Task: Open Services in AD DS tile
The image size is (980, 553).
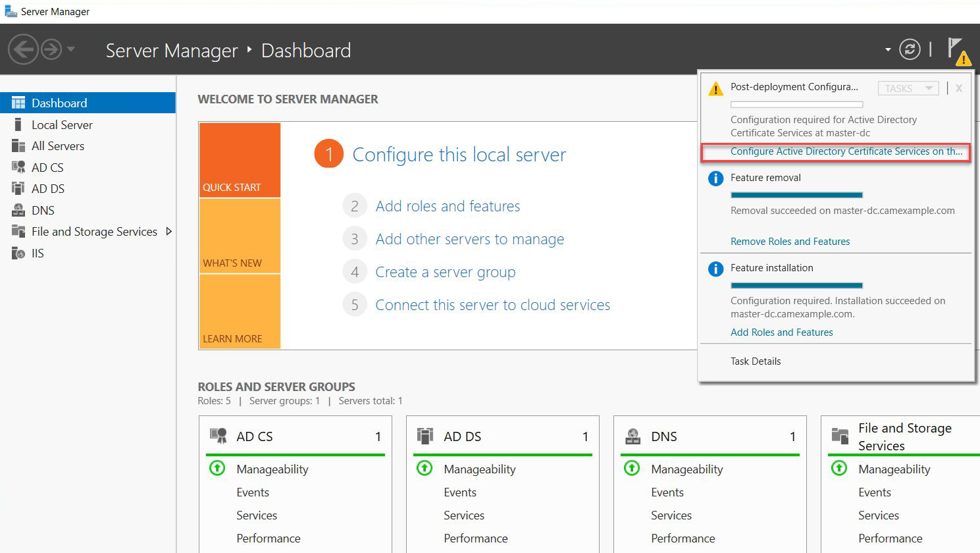Action: (x=464, y=515)
